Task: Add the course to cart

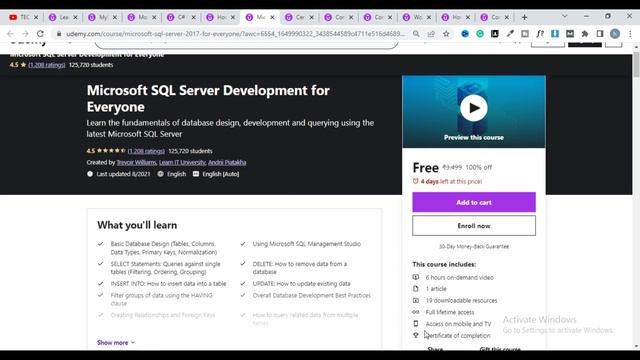Action: coord(473,202)
